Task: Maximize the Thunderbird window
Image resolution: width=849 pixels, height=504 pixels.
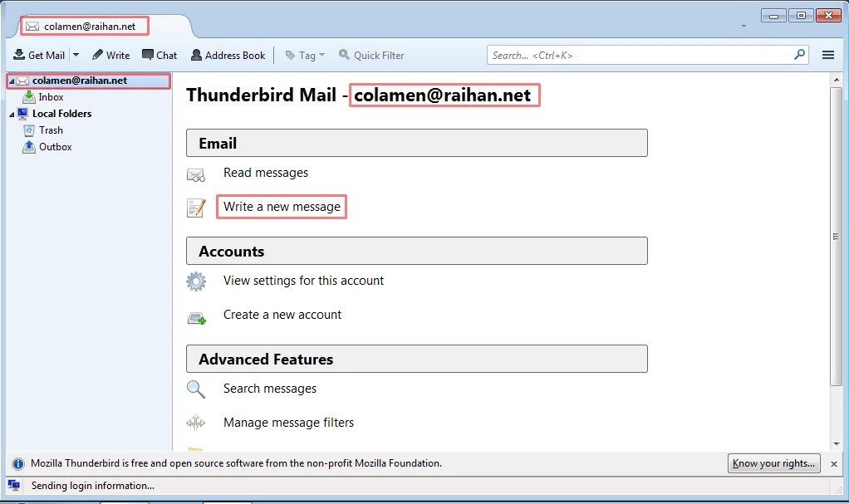Action: tap(801, 16)
